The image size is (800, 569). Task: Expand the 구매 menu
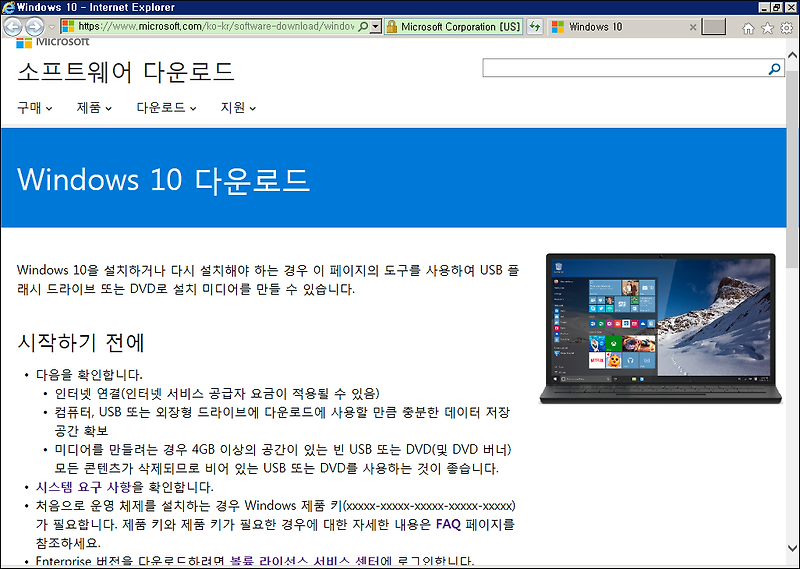34,108
